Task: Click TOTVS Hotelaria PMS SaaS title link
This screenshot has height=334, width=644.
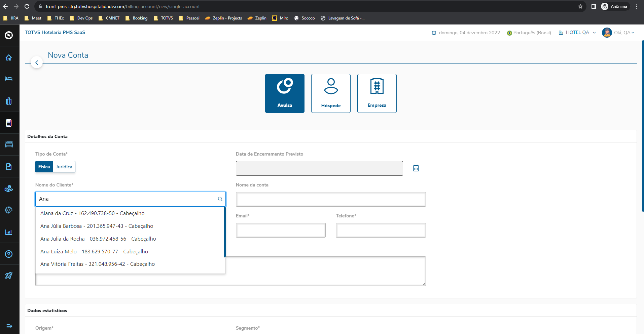Action: [55, 32]
